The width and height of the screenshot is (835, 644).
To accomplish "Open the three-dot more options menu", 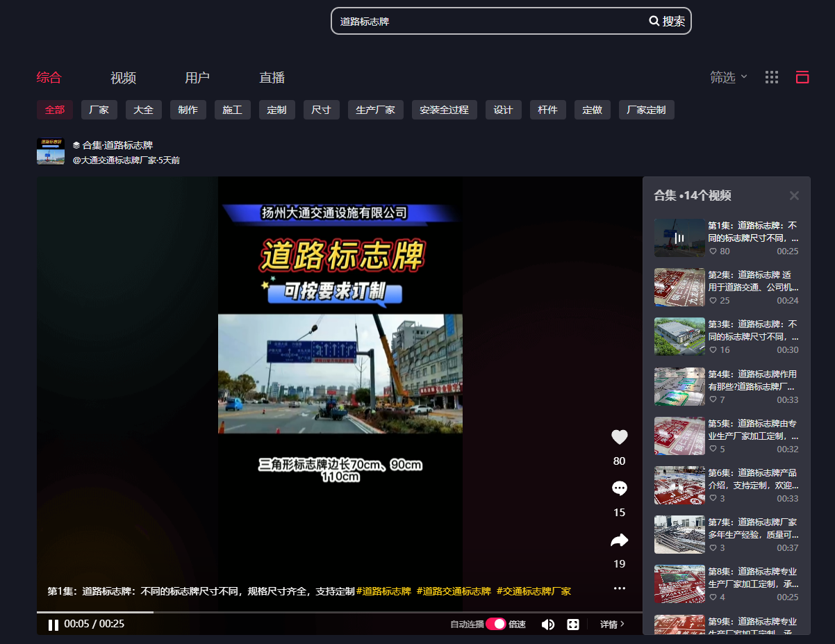I will click(x=619, y=588).
